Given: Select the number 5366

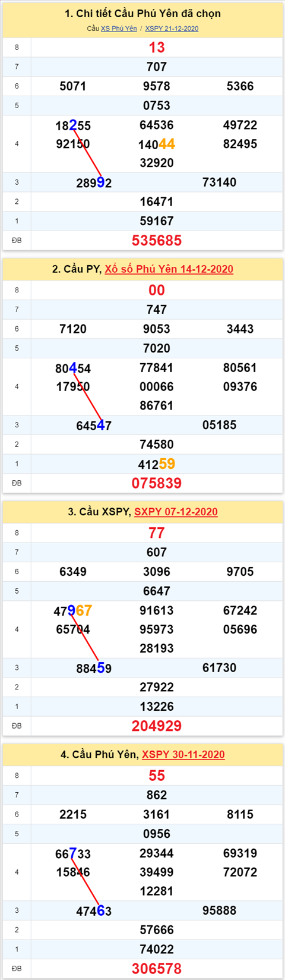Looking at the screenshot, I should 240,86.
